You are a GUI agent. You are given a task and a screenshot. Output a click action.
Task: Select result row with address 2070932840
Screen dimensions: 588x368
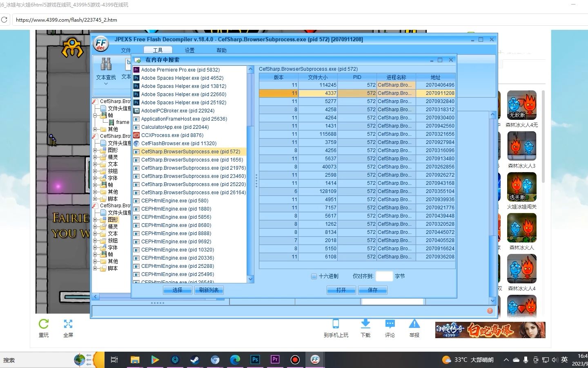(x=357, y=101)
